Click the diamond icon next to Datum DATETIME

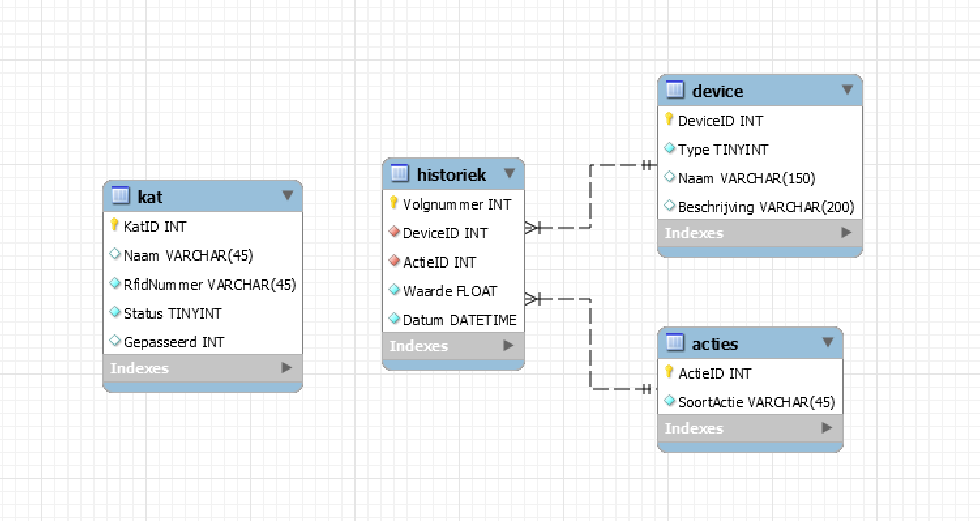[394, 319]
